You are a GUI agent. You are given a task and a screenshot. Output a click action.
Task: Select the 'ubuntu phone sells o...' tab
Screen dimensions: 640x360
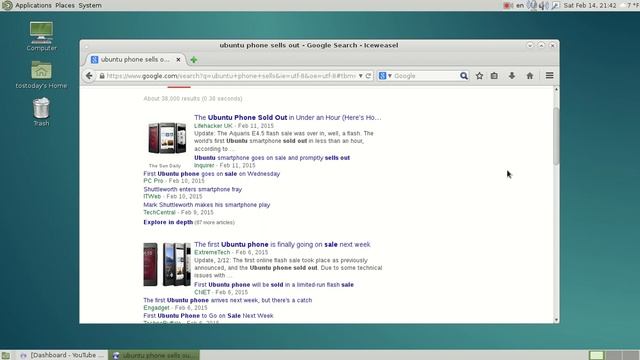[x=136, y=60]
